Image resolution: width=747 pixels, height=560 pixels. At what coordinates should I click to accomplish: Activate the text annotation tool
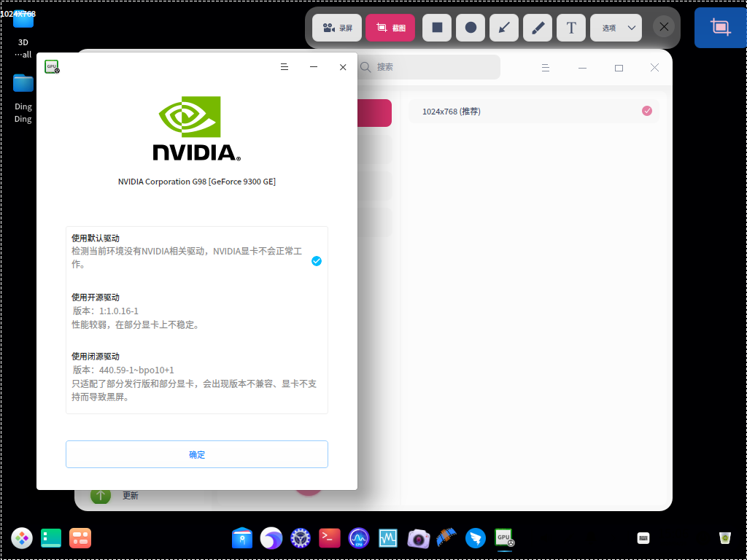point(571,28)
